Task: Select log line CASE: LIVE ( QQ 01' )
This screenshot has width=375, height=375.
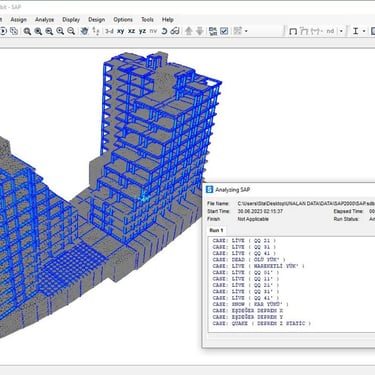Action: pos(246,272)
